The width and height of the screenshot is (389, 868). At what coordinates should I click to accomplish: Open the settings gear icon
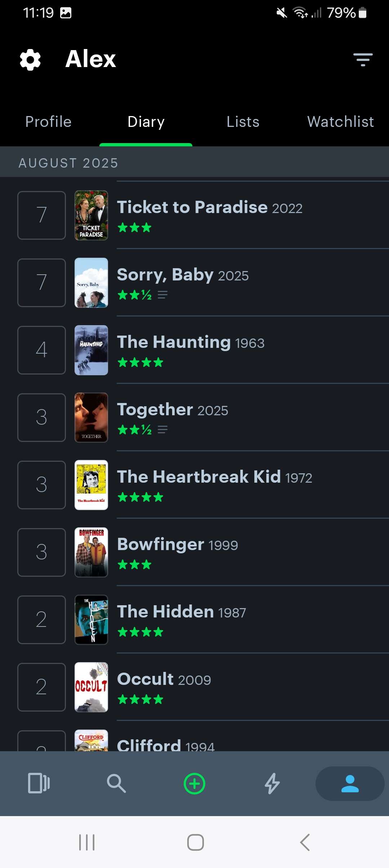point(30,59)
